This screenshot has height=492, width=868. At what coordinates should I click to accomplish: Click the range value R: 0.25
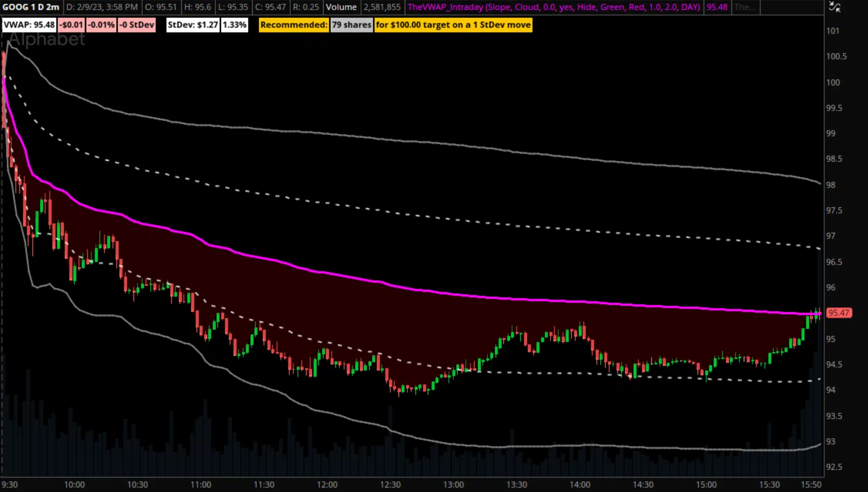click(306, 7)
